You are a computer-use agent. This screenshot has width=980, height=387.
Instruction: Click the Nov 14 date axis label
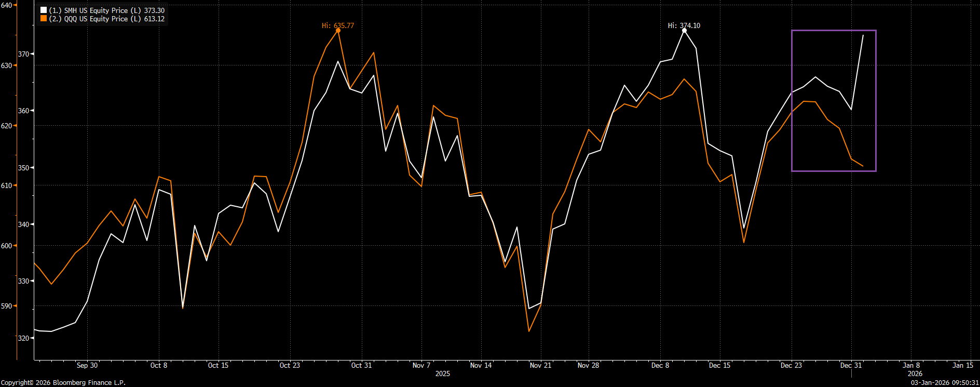click(x=481, y=365)
